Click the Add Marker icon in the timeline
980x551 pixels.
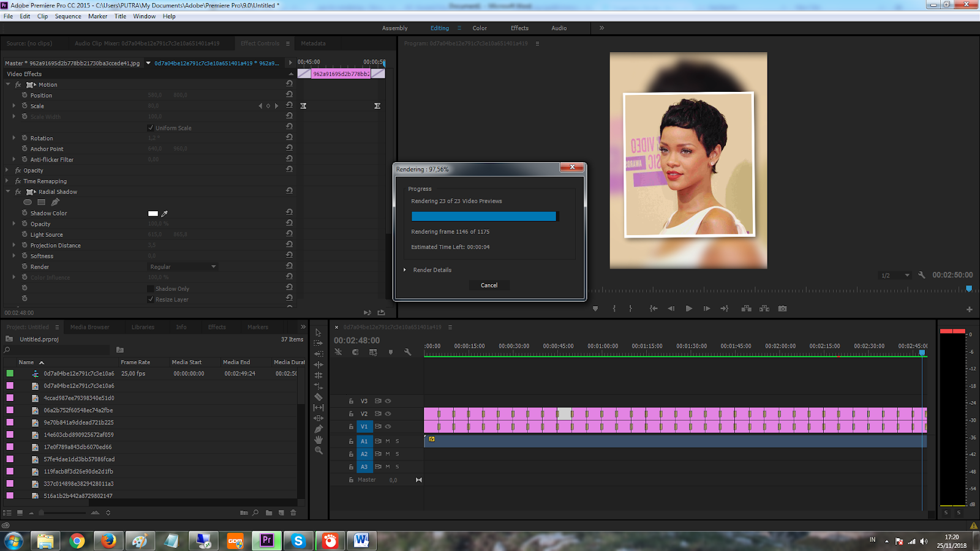(390, 352)
